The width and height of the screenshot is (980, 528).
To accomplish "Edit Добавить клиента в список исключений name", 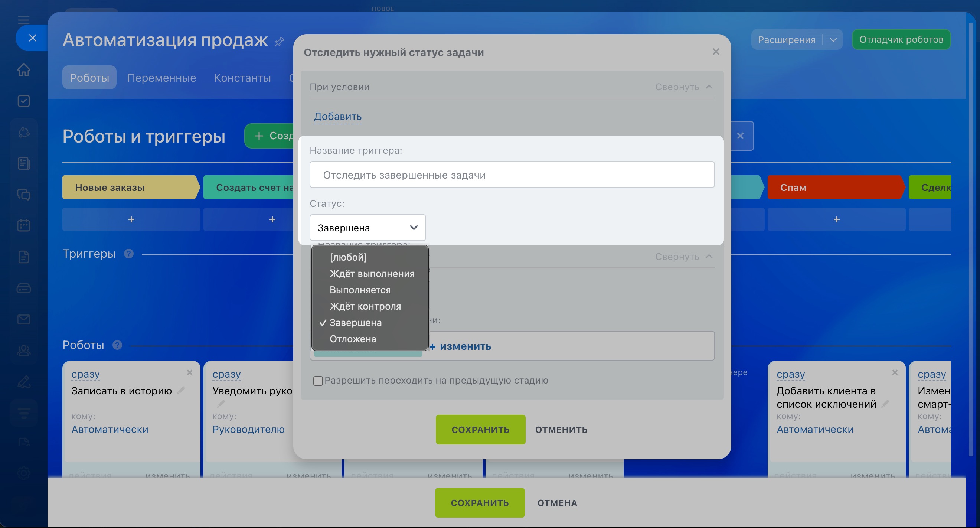I will tap(885, 404).
